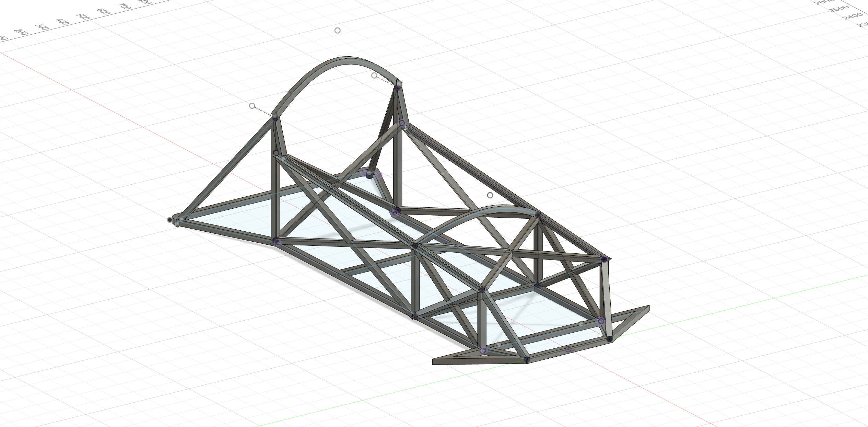Click the circle marker left of the main hoop
Image resolution: width=868 pixels, height=427 pixels.
pos(252,106)
